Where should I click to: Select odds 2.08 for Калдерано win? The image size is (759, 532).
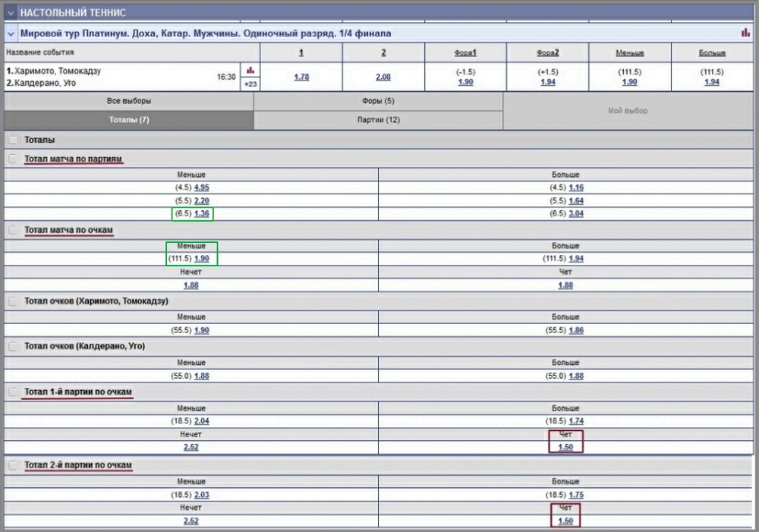point(383,77)
